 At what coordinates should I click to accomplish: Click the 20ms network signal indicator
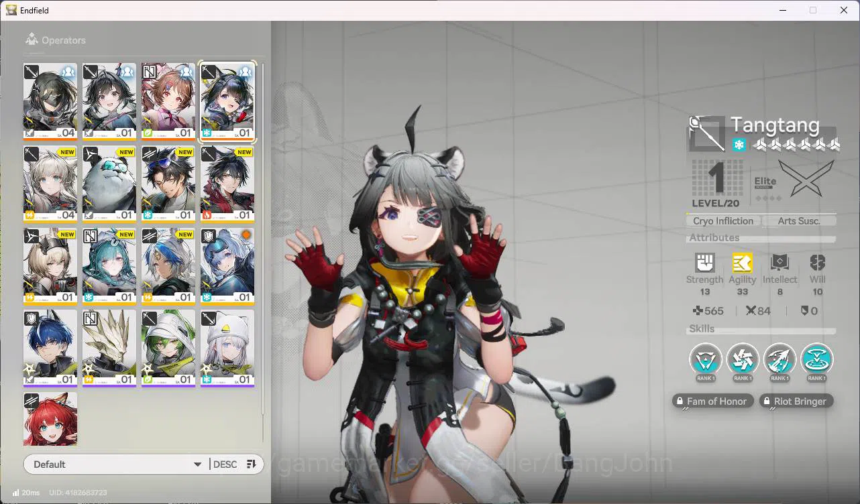point(26,493)
